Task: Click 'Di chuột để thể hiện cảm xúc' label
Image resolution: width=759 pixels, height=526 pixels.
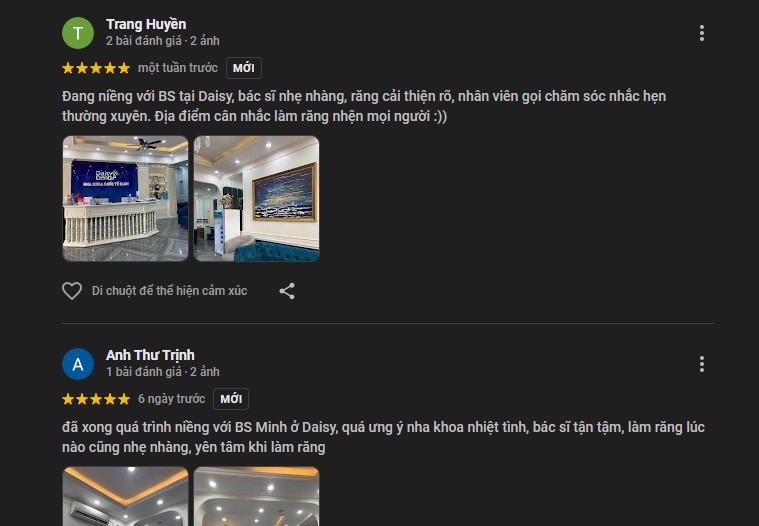Action: click(169, 291)
